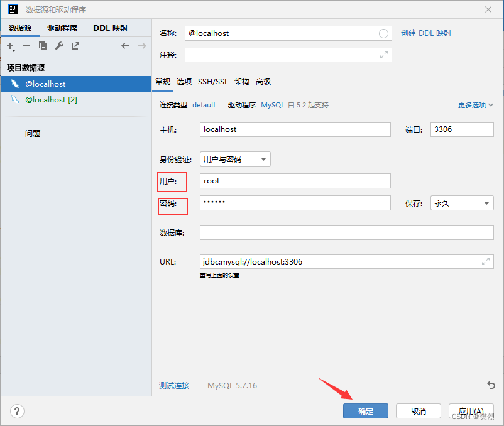Duplicate the selected data source
The width and height of the screenshot is (504, 426).
43,46
